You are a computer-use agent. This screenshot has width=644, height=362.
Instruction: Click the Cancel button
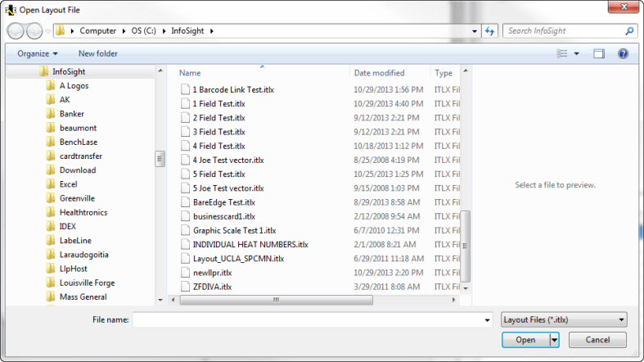[597, 340]
